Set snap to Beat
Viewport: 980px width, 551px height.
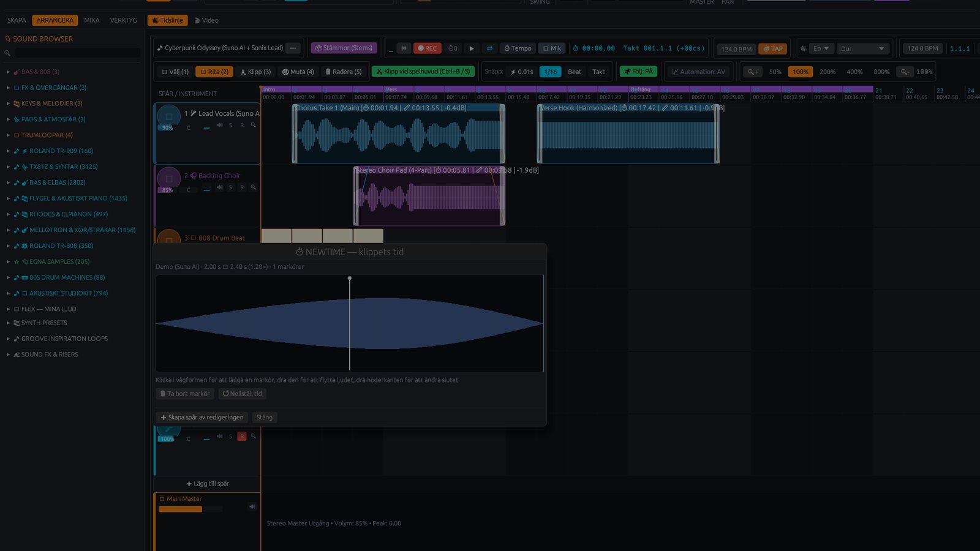coord(575,72)
